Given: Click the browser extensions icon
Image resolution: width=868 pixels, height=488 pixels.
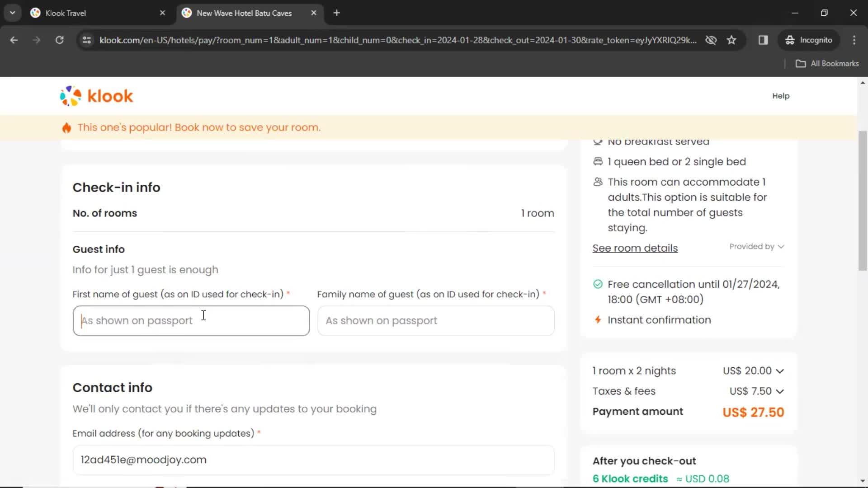Looking at the screenshot, I should coord(763,40).
